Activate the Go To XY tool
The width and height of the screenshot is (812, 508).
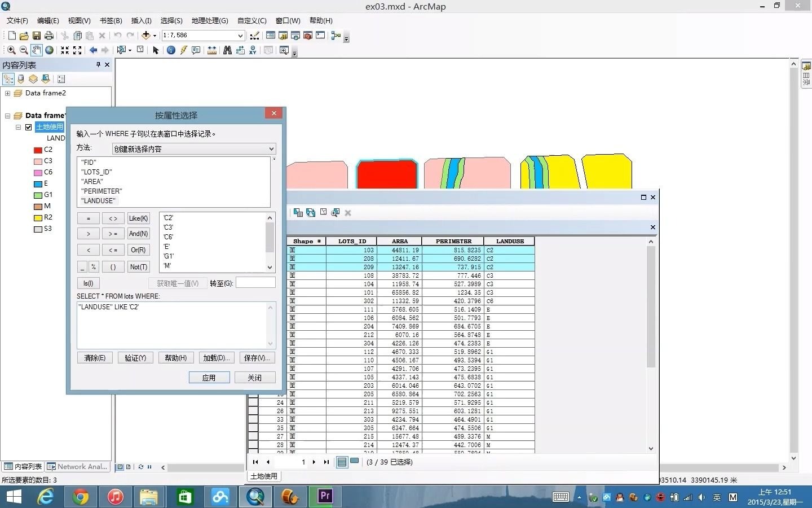(x=253, y=50)
